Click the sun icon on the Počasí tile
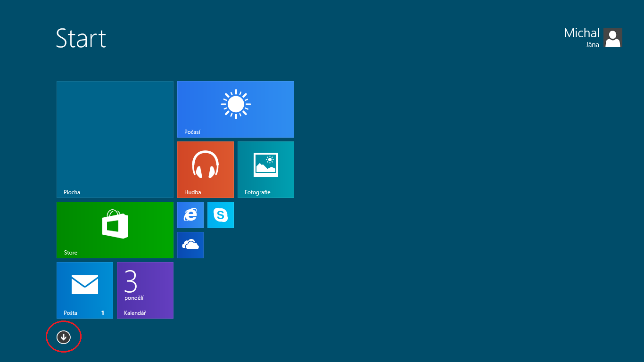The height and width of the screenshot is (362, 644). 235,105
